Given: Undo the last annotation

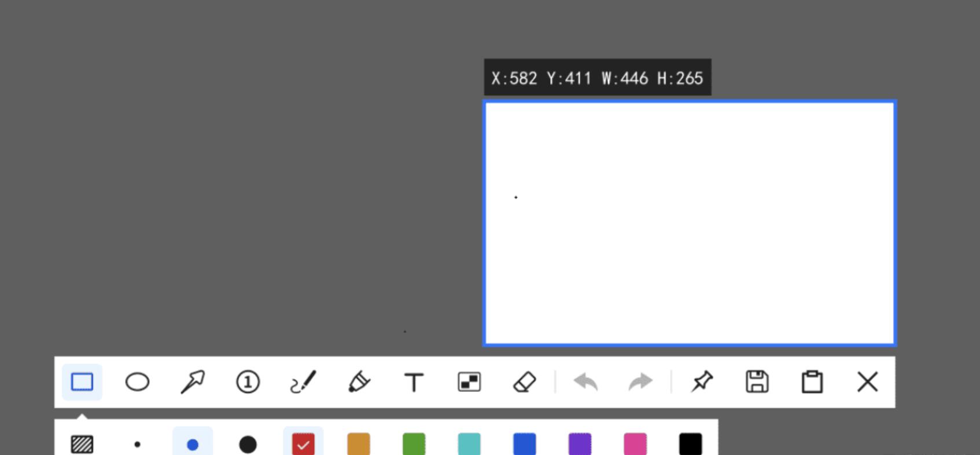Looking at the screenshot, I should tap(585, 382).
